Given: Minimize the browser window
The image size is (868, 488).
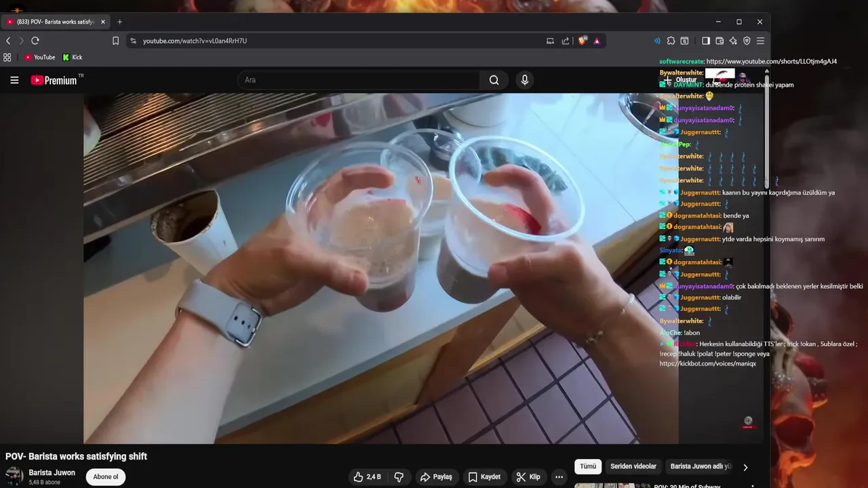Looking at the screenshot, I should (718, 22).
